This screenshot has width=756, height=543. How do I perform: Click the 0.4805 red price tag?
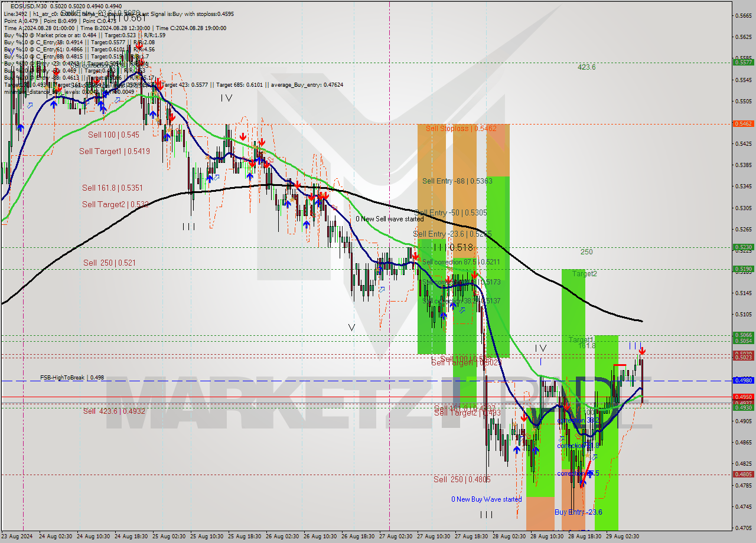[742, 474]
